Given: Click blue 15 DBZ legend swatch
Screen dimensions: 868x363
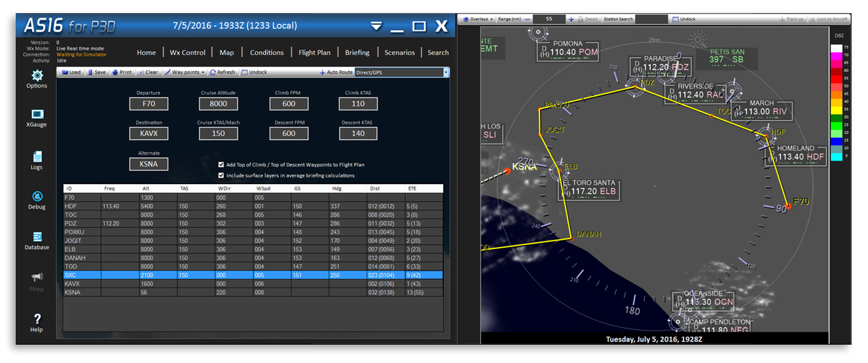Looking at the screenshot, I should [836, 140].
